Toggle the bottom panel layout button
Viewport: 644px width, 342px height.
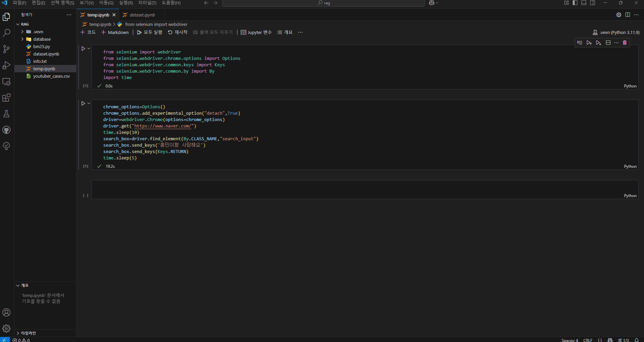584,3
